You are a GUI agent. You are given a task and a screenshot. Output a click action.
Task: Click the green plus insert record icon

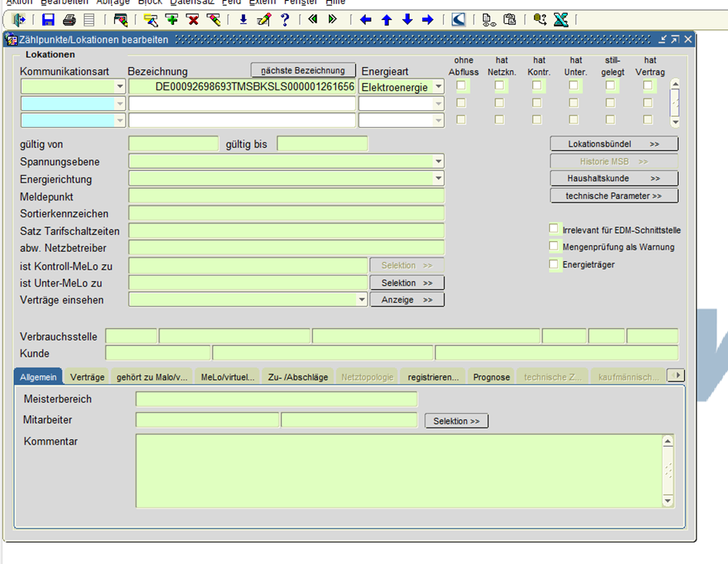click(x=171, y=19)
